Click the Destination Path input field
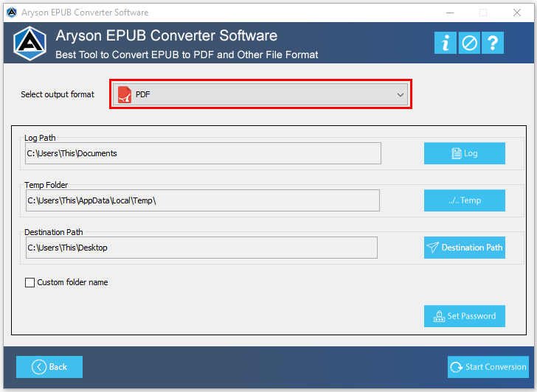 click(x=201, y=248)
